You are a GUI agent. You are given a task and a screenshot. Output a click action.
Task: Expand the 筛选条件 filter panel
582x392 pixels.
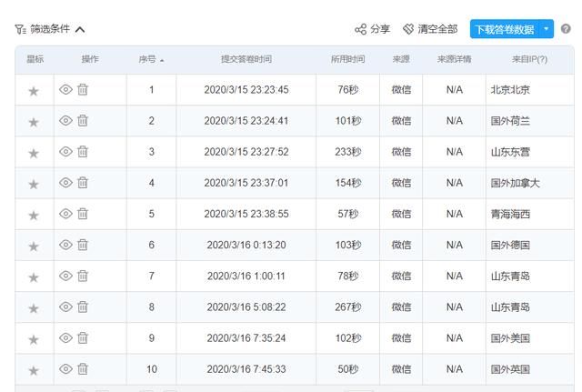(51, 29)
